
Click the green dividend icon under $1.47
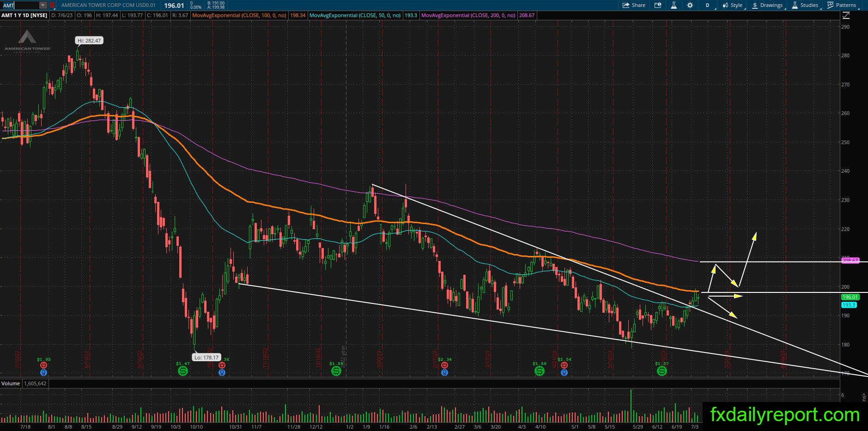[183, 370]
